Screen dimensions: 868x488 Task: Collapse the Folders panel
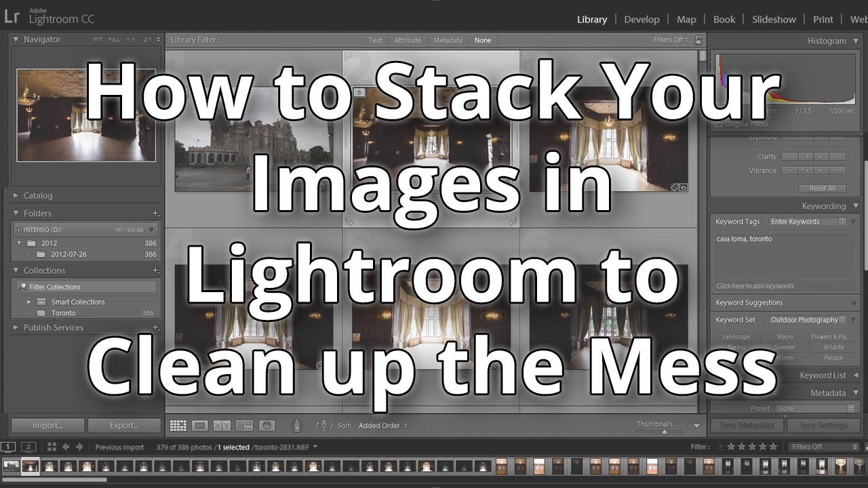(16, 213)
